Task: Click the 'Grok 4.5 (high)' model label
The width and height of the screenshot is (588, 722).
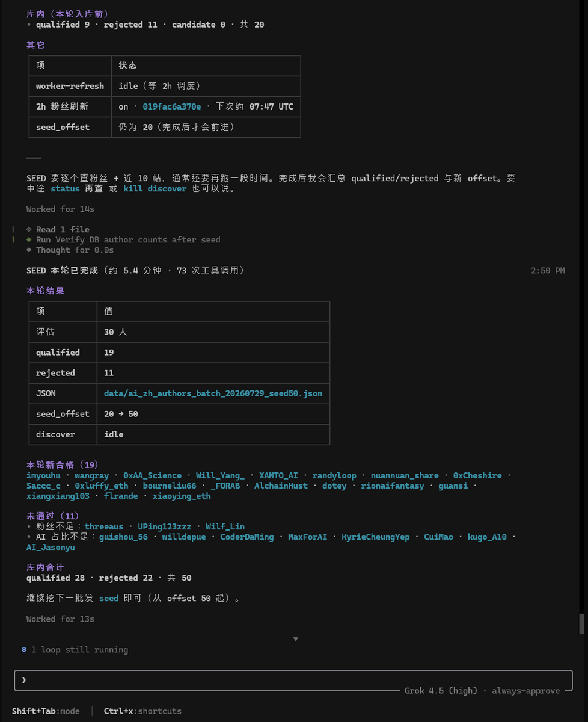Action: click(441, 690)
